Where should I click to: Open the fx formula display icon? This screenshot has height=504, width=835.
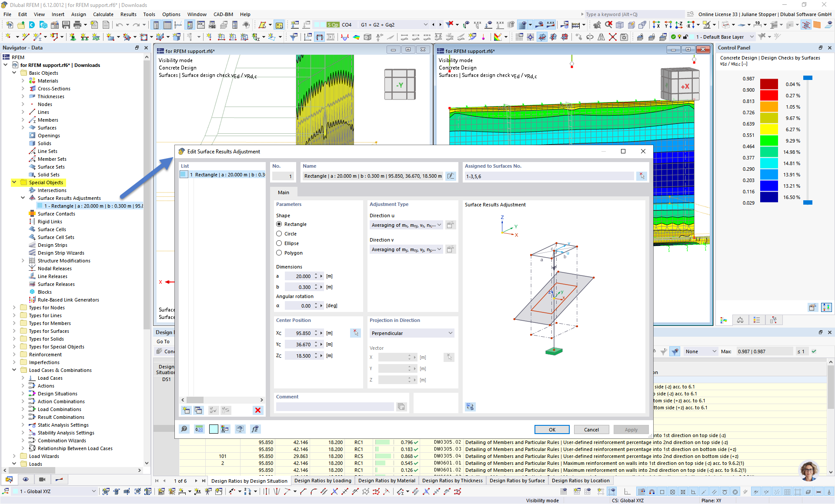[255, 429]
